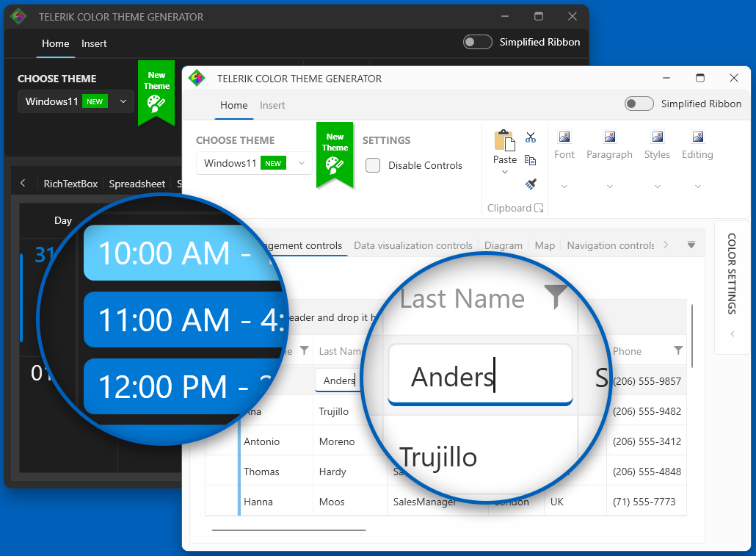This screenshot has height=556, width=756.
Task: Toggle Simplified Ribbon switch in dark window
Action: click(x=477, y=42)
